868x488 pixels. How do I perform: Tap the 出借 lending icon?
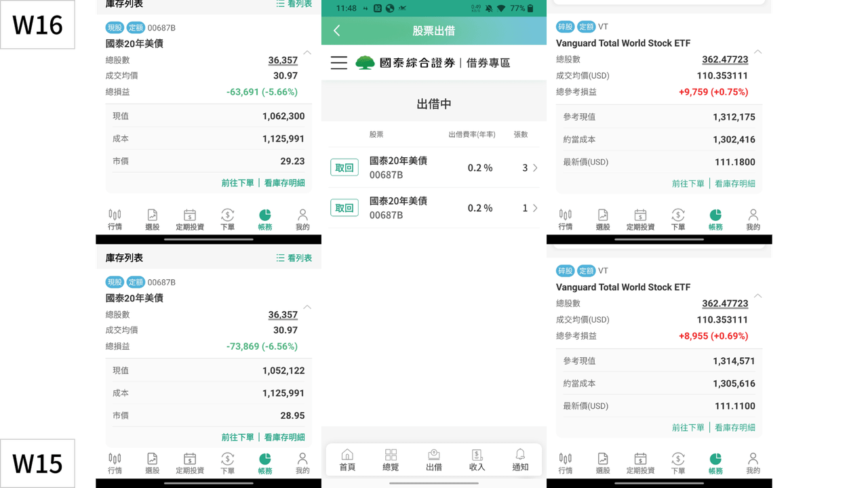tap(434, 460)
